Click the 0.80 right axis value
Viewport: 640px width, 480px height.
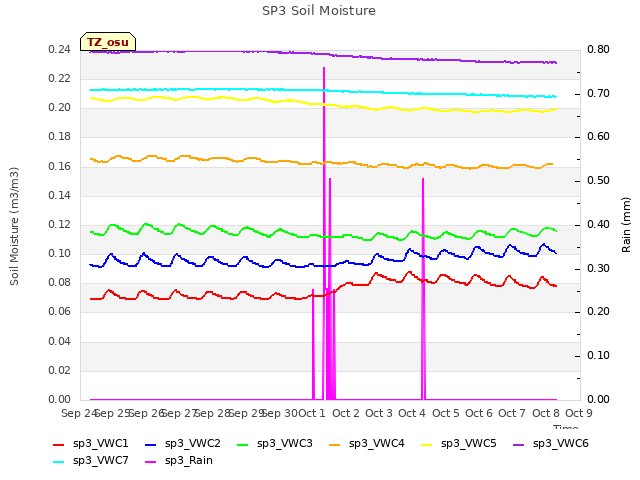(598, 49)
